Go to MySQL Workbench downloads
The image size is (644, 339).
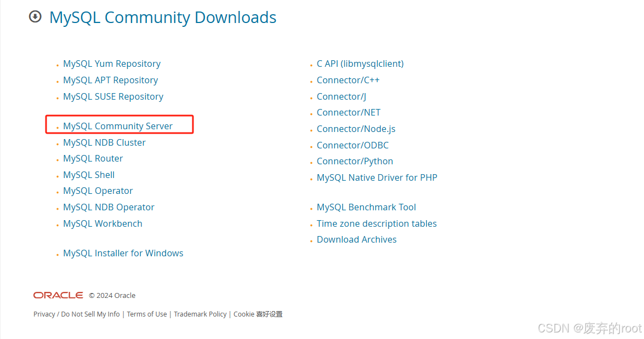102,223
